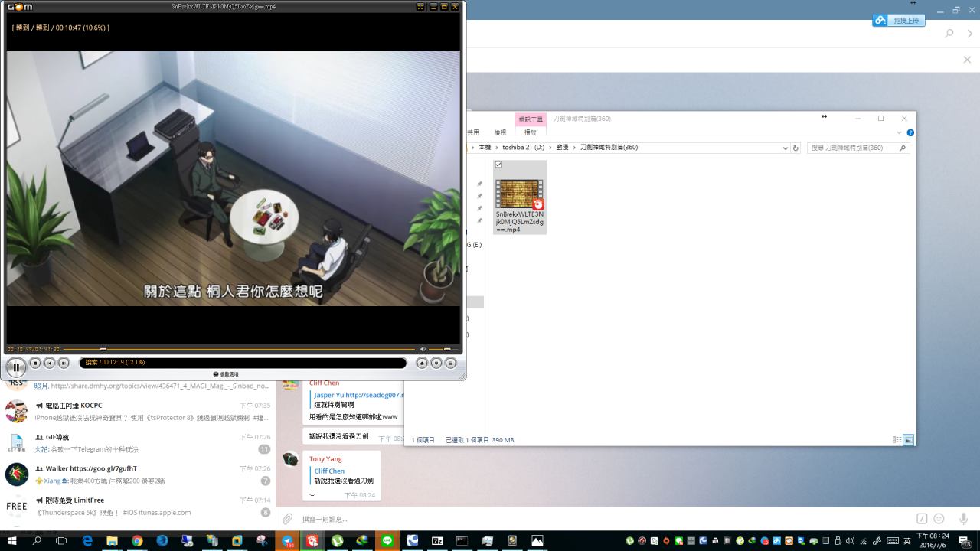
Task: Open Telegram from the taskbar
Action: pos(288,540)
